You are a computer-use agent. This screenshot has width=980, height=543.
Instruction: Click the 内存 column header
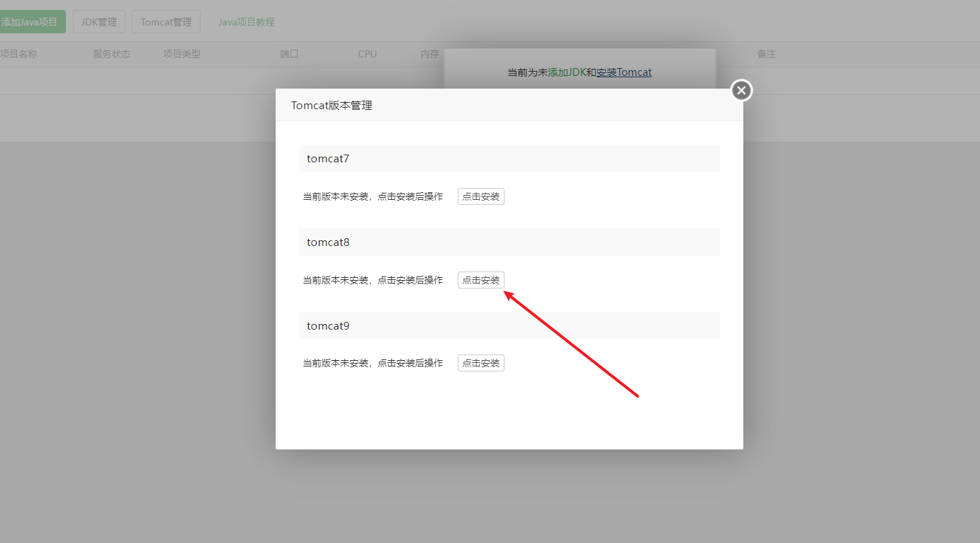tap(429, 54)
